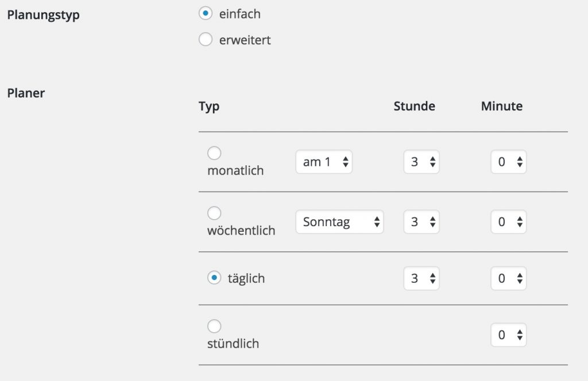Image resolution: width=588 pixels, height=381 pixels.
Task: Enable the 'wöchentlich' schedule option
Action: click(x=214, y=213)
